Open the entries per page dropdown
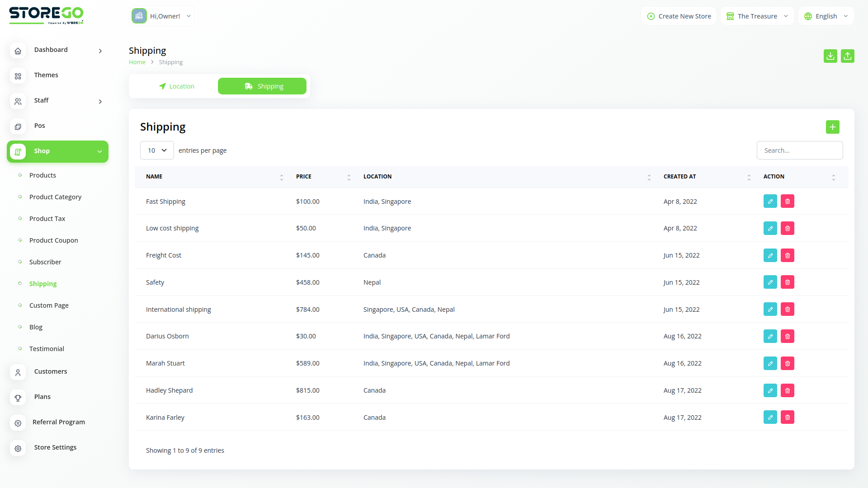This screenshot has width=868, height=488. click(157, 150)
